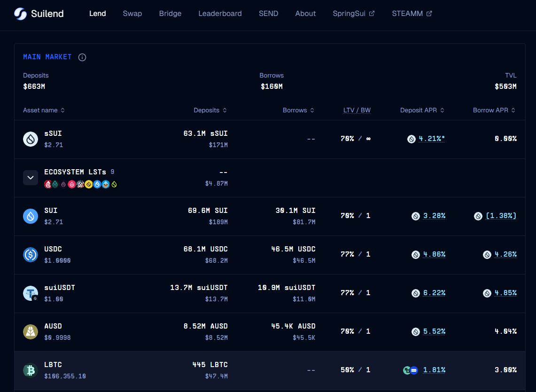Click SUI borrow APR (1.38%) value
The width and height of the screenshot is (536, 392).
coord(501,216)
